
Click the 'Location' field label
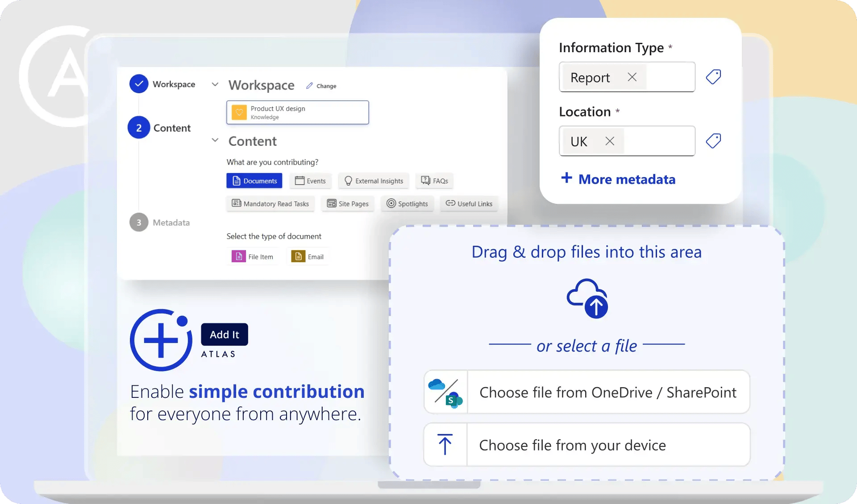[x=585, y=112]
